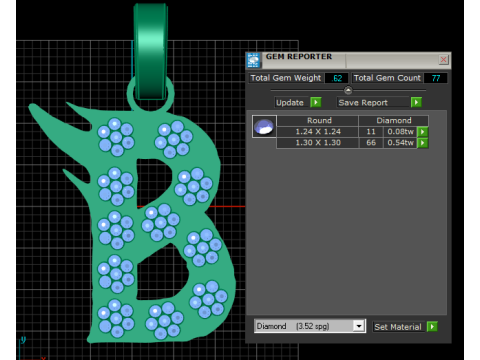Click the round gem thumbnail icon
The image size is (480, 360).
[x=264, y=126]
